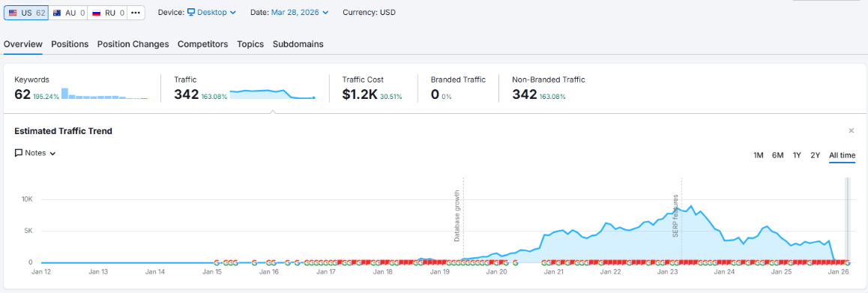Click the Traffic sparkline thumbnail
Viewport: 868px width, 293px height.
(x=273, y=94)
